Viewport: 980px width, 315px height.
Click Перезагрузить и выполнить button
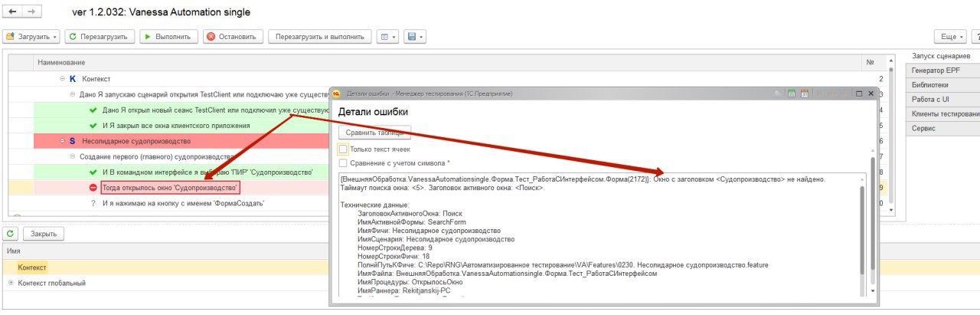(x=321, y=37)
